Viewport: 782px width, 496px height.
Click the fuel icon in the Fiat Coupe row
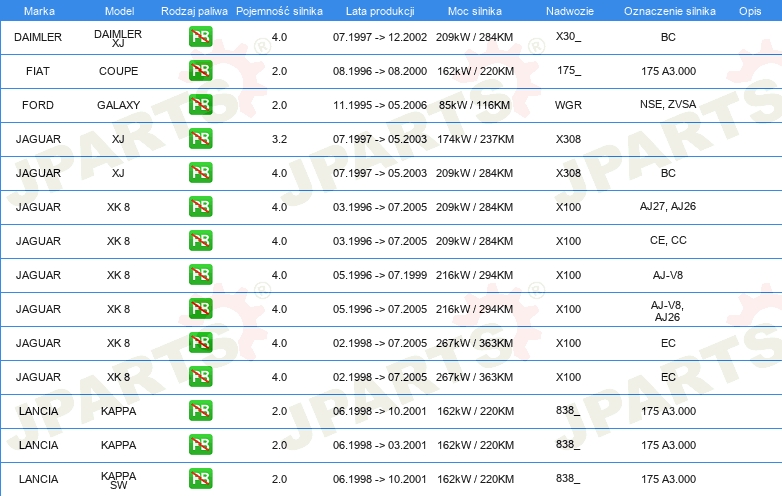click(200, 71)
